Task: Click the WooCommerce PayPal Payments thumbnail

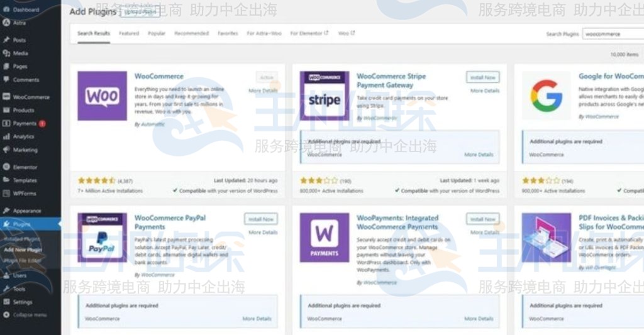Action: 103,238
